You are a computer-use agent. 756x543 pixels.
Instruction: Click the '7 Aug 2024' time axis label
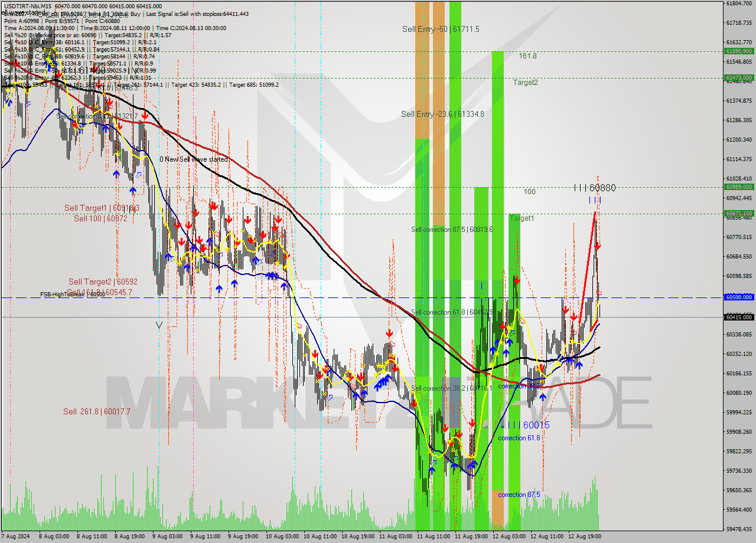pos(15,537)
